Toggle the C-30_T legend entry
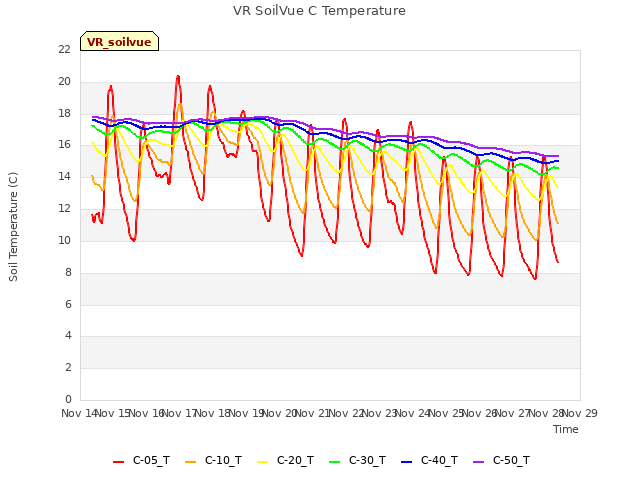Image resolution: width=640 pixels, height=480 pixels. pyautogui.click(x=357, y=460)
